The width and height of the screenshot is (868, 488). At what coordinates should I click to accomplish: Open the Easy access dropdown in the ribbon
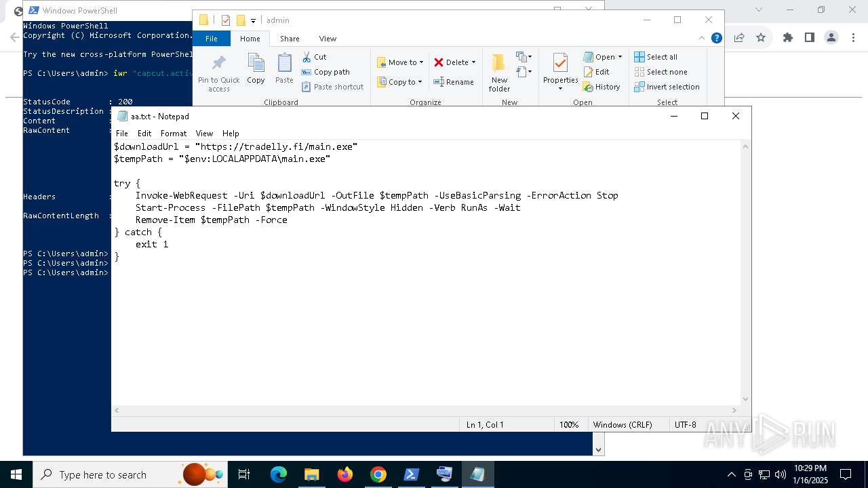(524, 71)
